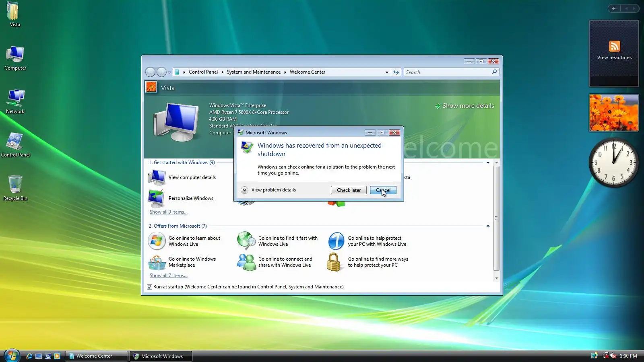Viewport: 644px width, 362px height.
Task: Click the 1:00 PM taskbar clock
Action: pos(628,356)
